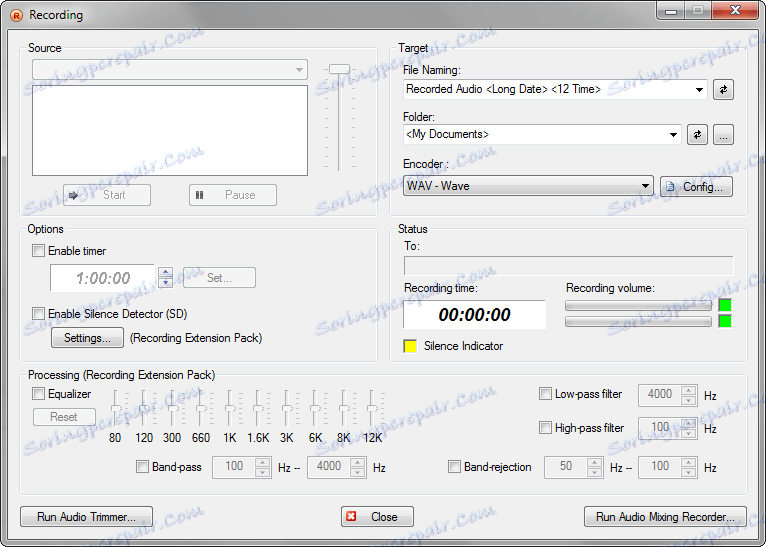Click the 00:00:00 recording time display

point(474,315)
